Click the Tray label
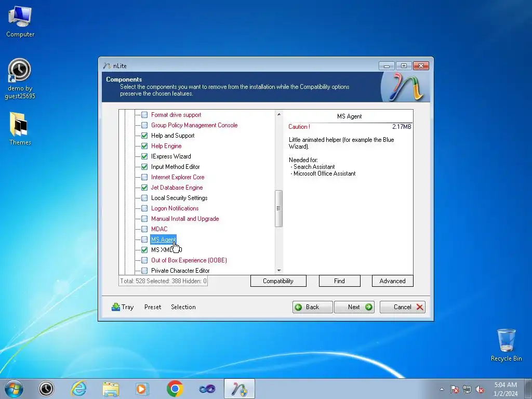 128,307
